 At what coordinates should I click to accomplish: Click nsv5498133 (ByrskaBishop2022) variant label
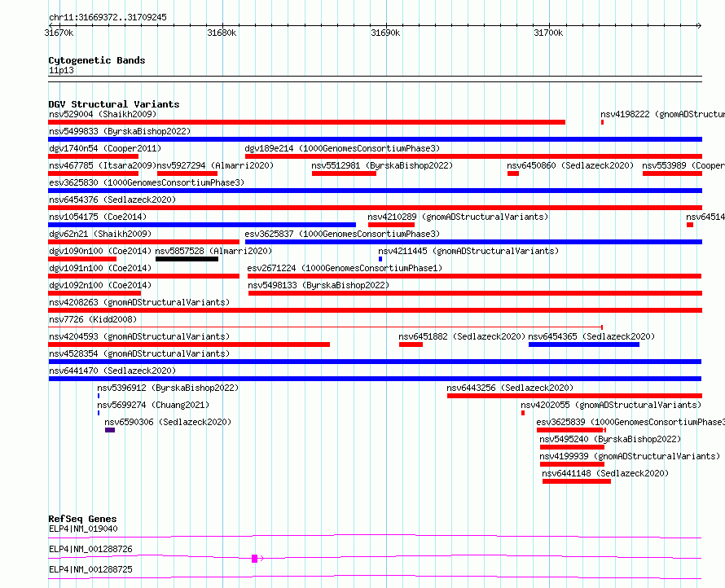click(319, 285)
